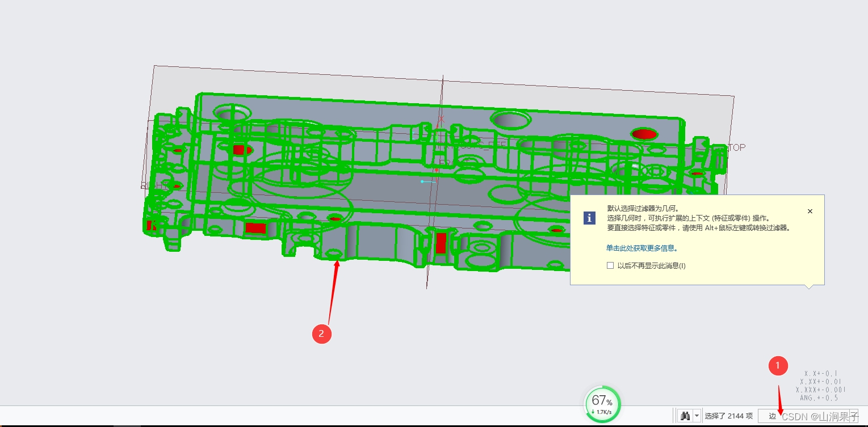Viewport: 868px width, 427px height.
Task: Click the 67% network speed floating widget
Action: pos(602,404)
